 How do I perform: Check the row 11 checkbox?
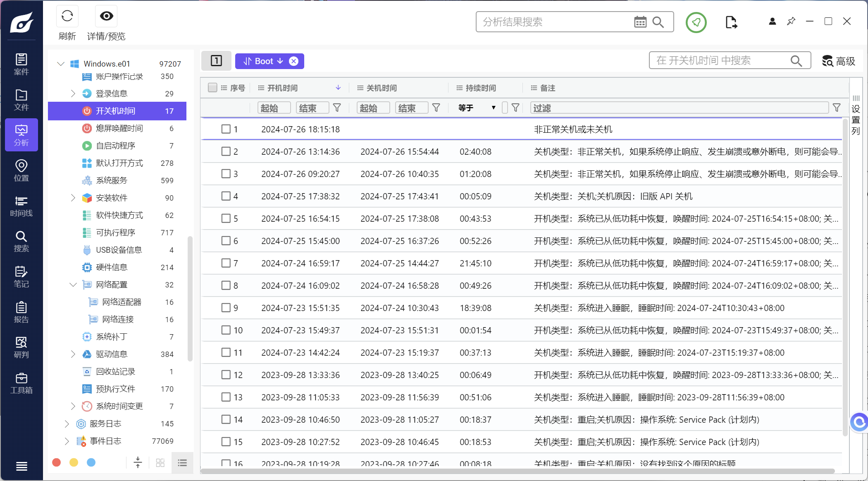pyautogui.click(x=226, y=352)
